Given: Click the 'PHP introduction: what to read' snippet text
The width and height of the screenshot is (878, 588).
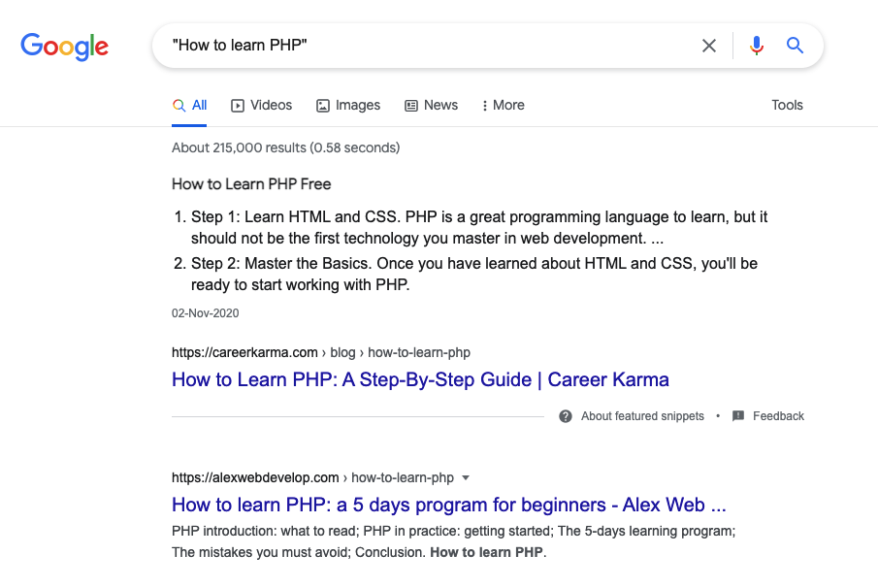Looking at the screenshot, I should (266, 531).
